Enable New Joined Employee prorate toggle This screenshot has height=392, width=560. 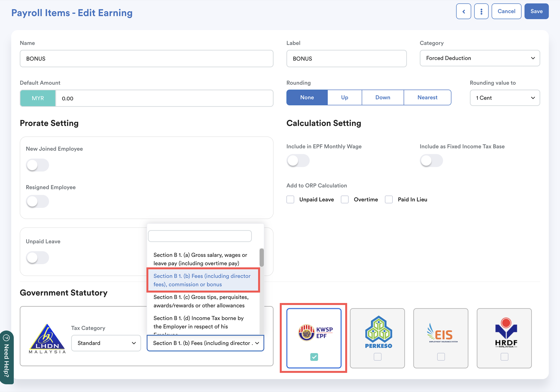tap(37, 165)
